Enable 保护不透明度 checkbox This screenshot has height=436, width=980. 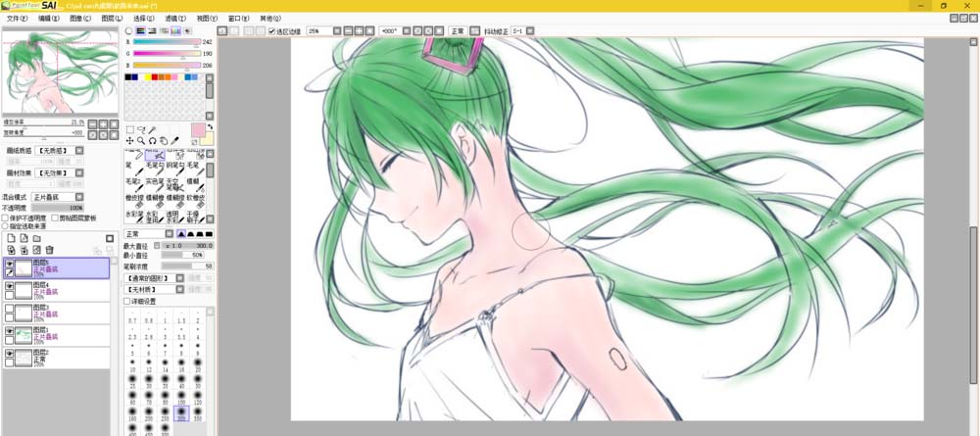coord(4,218)
